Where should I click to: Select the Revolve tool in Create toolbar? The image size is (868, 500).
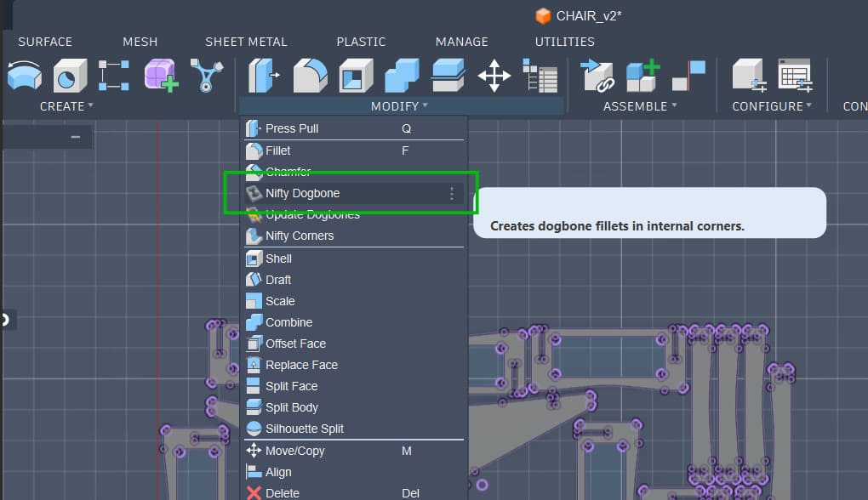(x=25, y=75)
